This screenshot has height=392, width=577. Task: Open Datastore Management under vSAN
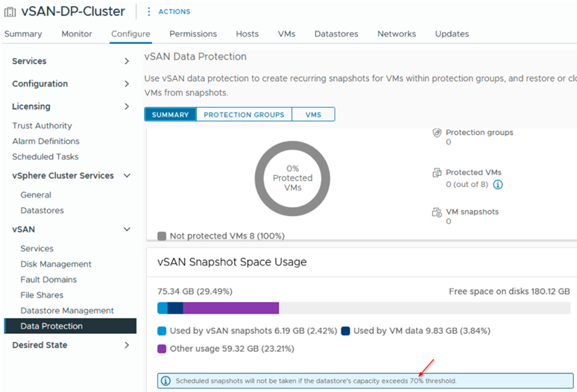[67, 310]
